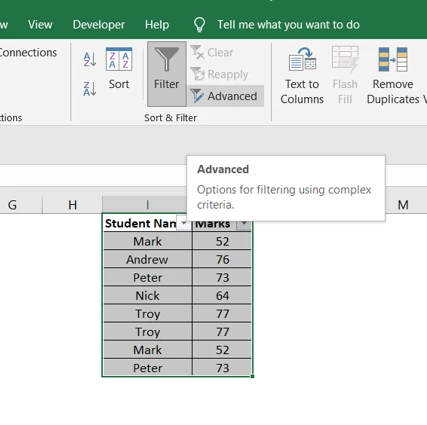Open the Help tab

click(x=157, y=25)
